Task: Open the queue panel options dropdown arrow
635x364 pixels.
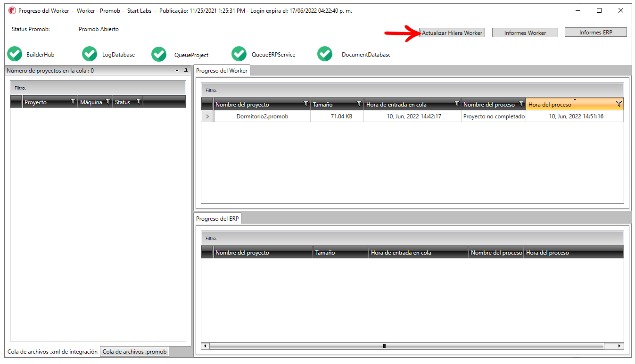Action: 177,71
